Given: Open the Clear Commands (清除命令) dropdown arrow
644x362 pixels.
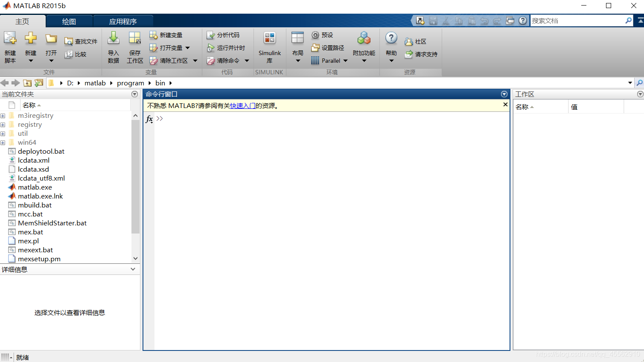Looking at the screenshot, I should (247, 61).
